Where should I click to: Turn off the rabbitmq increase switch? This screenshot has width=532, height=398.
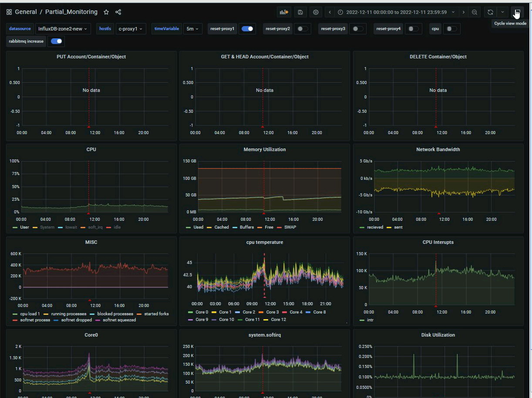(57, 41)
